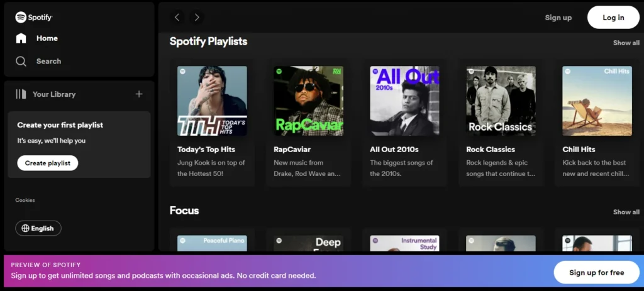Open the Deep Focus cover
This screenshot has width=644, height=291.
click(x=308, y=243)
